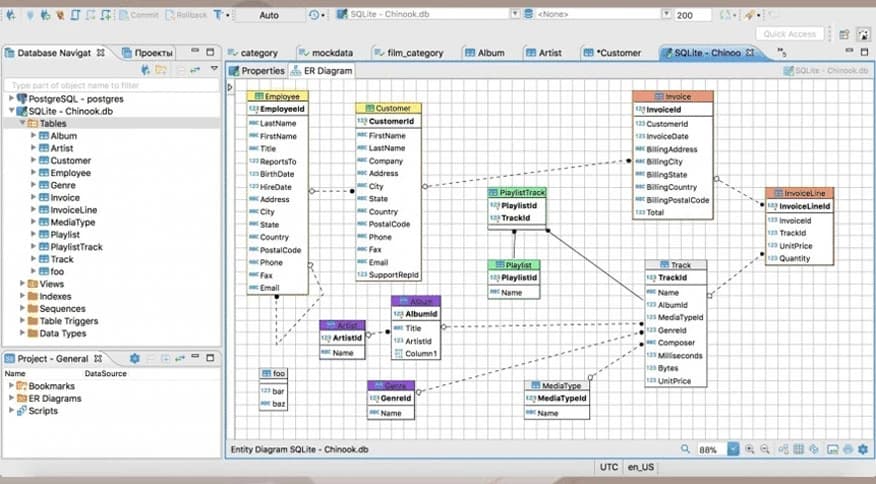Click the zoom in magnifier icon
Screen dimensions: 876x484
point(750,450)
